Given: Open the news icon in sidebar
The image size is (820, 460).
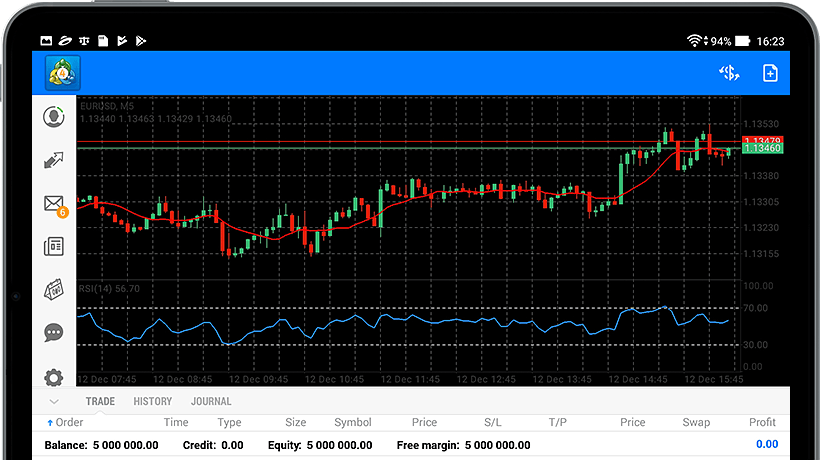Looking at the screenshot, I should tap(54, 246).
